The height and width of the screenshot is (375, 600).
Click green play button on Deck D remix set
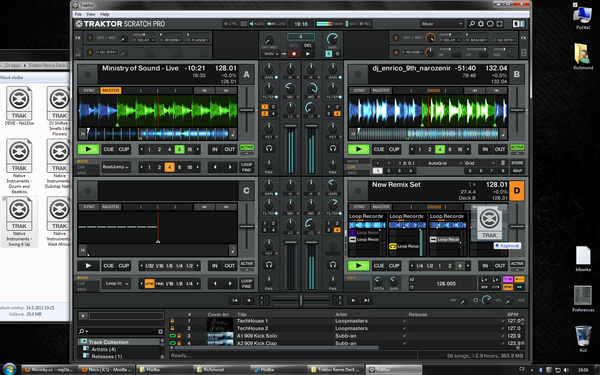pos(359,266)
